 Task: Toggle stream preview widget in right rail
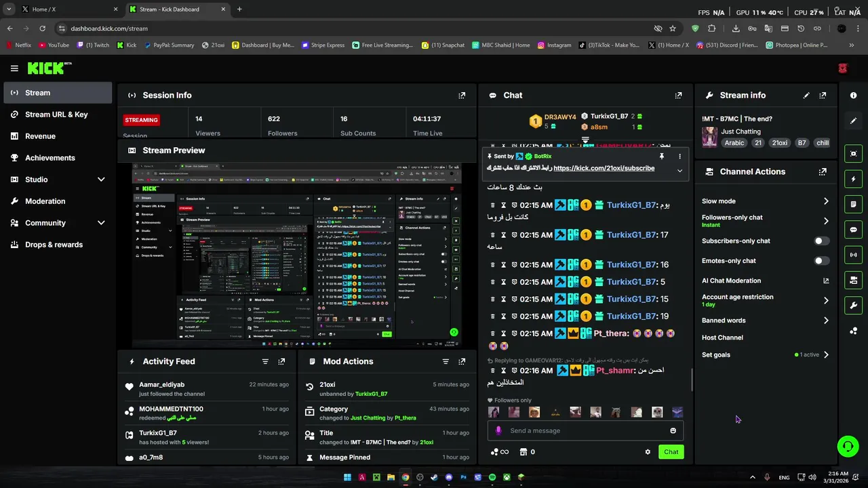[x=854, y=154]
